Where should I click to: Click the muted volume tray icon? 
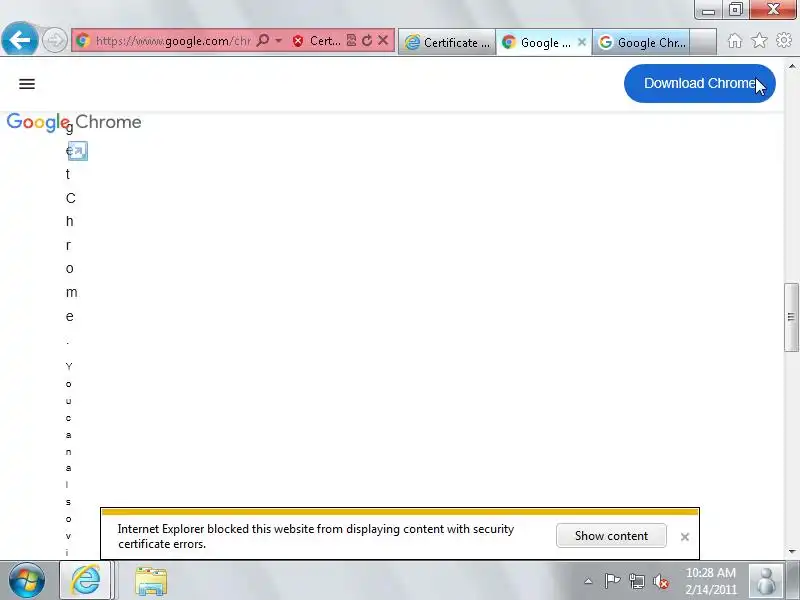[661, 581]
